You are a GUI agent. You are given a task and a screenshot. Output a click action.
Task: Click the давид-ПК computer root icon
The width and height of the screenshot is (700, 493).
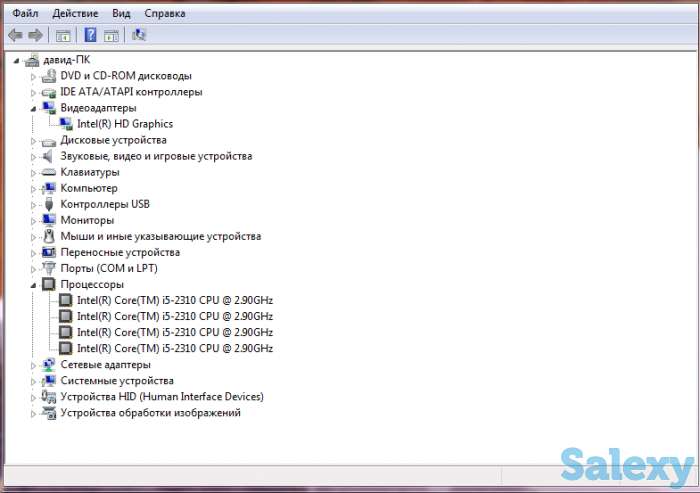[x=31, y=60]
